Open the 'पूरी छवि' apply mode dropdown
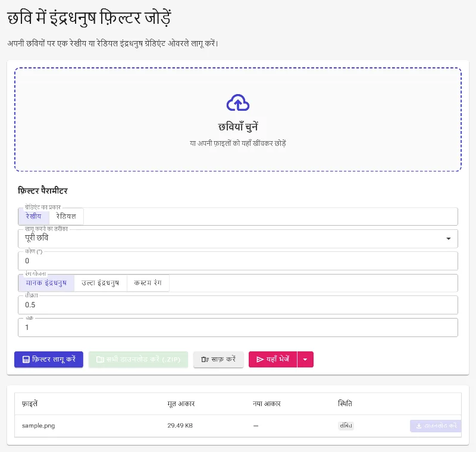The width and height of the screenshot is (476, 452). [237, 238]
